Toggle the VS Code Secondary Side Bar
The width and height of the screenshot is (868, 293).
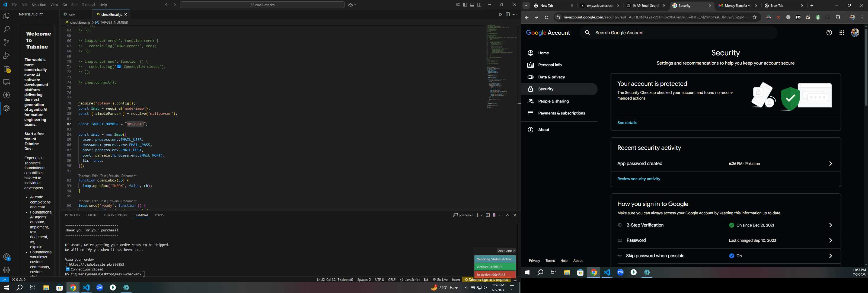click(x=479, y=5)
